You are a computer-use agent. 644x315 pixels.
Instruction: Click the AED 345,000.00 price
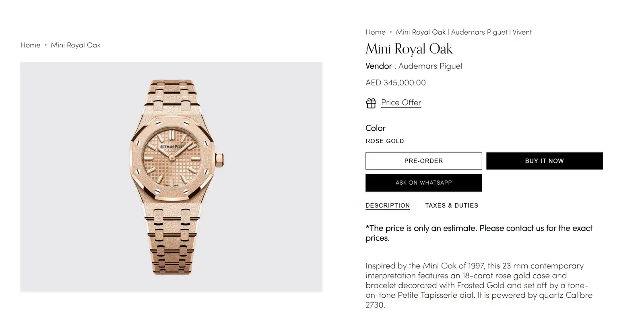pos(396,83)
